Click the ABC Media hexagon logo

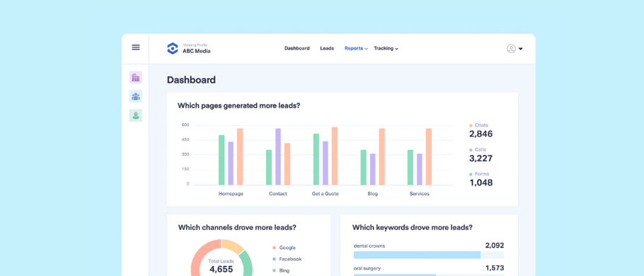173,48
